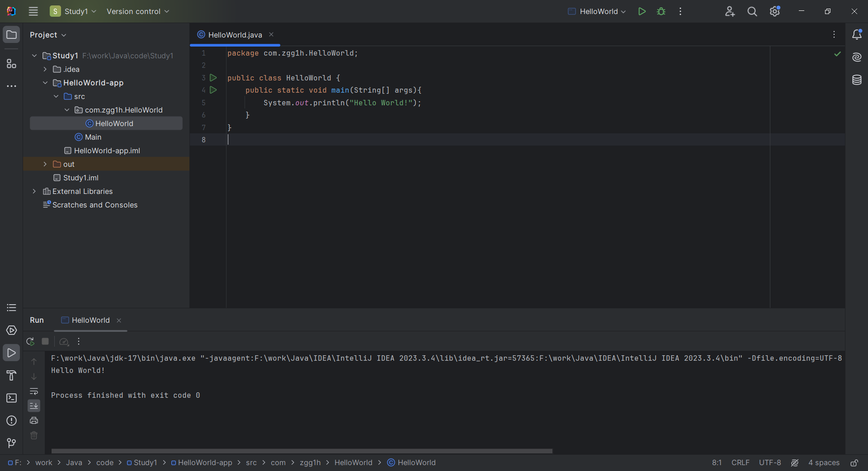Open the Version control menu
Screen dimensions: 868x471
coord(137,11)
